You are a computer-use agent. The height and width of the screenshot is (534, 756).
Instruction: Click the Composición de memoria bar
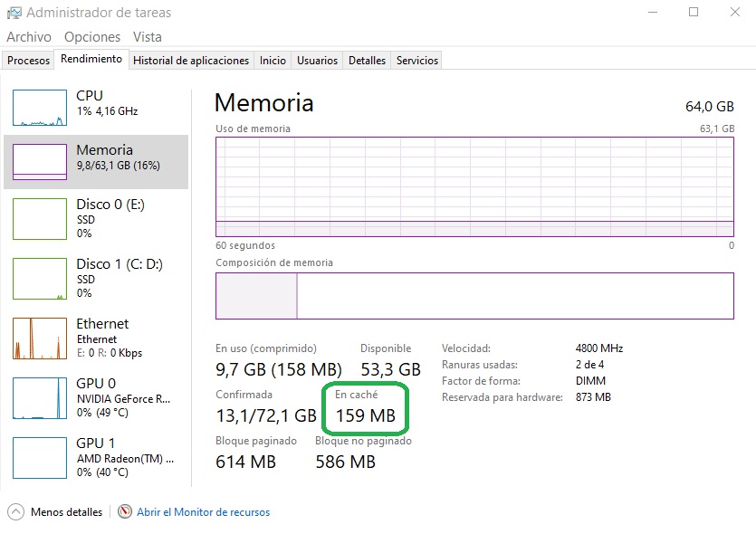[474, 296]
